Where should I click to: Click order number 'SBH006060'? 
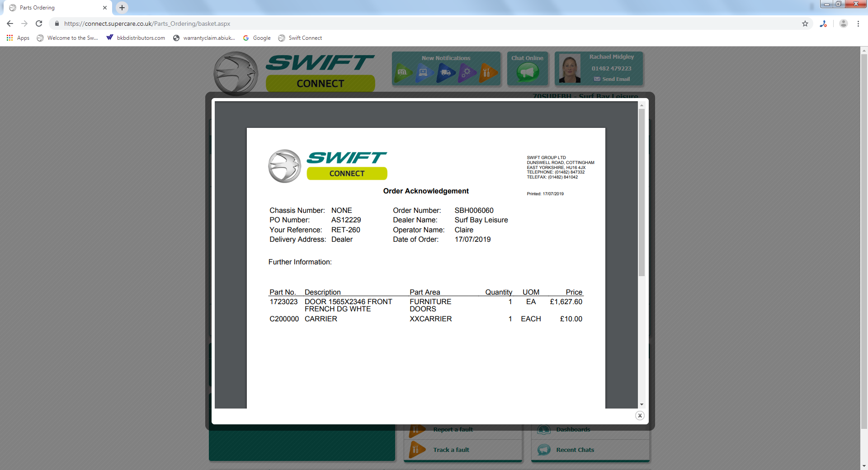pyautogui.click(x=474, y=211)
